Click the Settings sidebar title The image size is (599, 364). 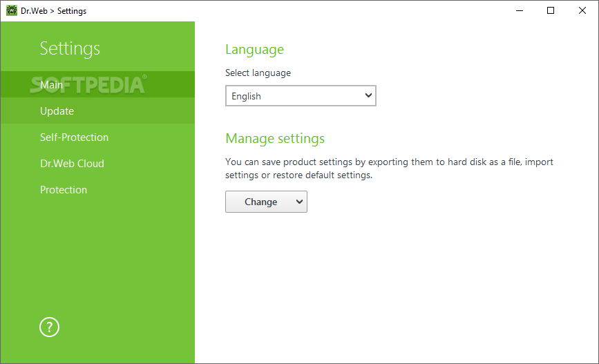[70, 49]
